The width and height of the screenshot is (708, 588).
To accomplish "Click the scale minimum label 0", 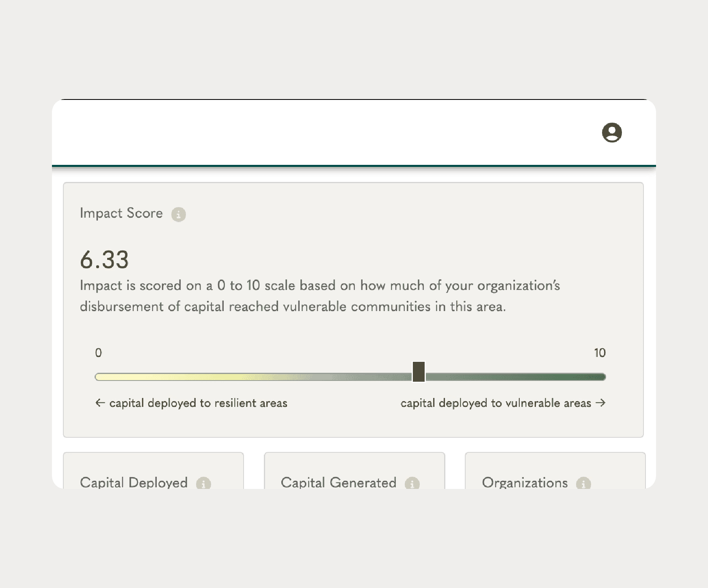I will click(98, 352).
